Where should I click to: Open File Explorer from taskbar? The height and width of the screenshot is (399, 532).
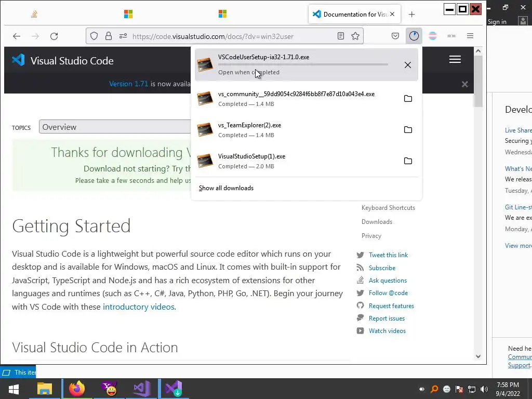tap(45, 389)
